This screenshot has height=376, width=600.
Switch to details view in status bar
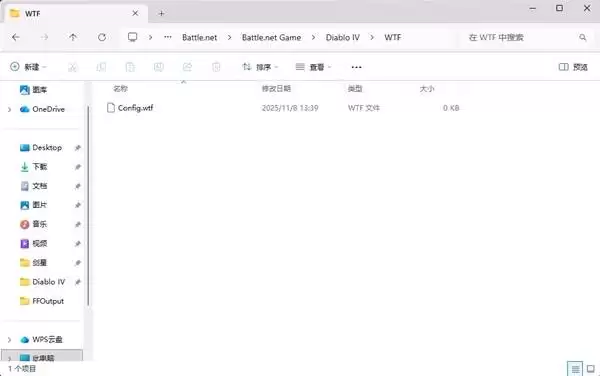(575, 369)
